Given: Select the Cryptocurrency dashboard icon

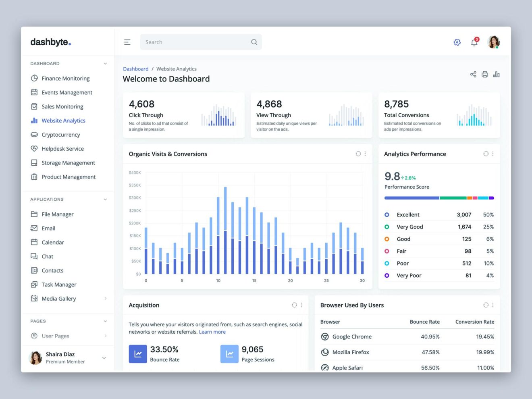Looking at the screenshot, I should pyautogui.click(x=34, y=134).
